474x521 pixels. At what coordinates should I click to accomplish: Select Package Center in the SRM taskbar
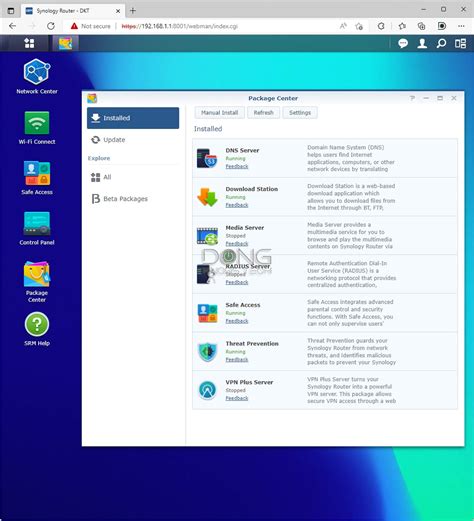[x=65, y=43]
